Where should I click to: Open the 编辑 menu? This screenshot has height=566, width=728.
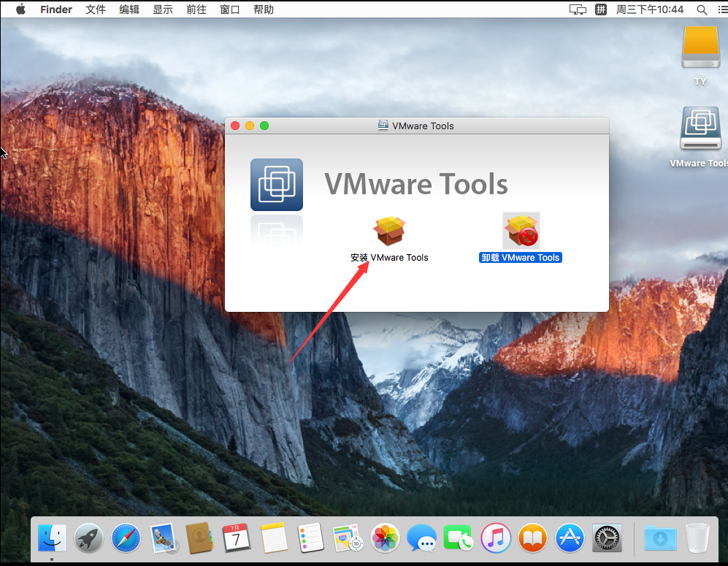point(129,9)
